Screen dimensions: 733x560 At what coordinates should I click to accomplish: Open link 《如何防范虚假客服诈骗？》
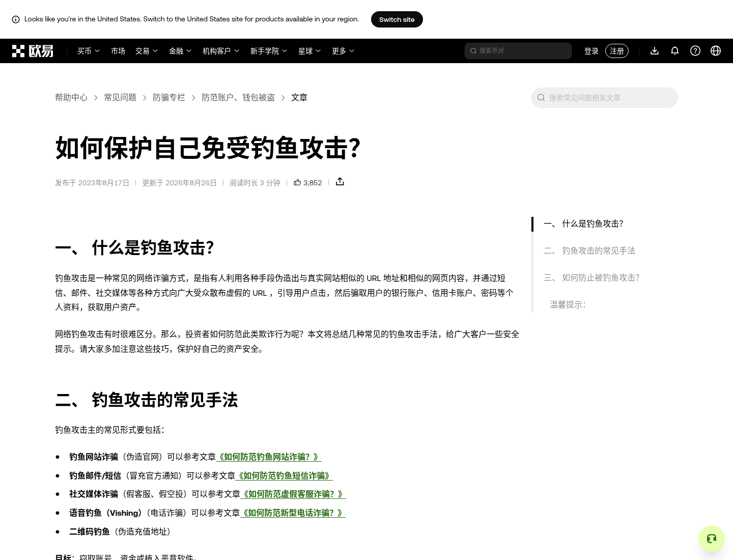[293, 494]
